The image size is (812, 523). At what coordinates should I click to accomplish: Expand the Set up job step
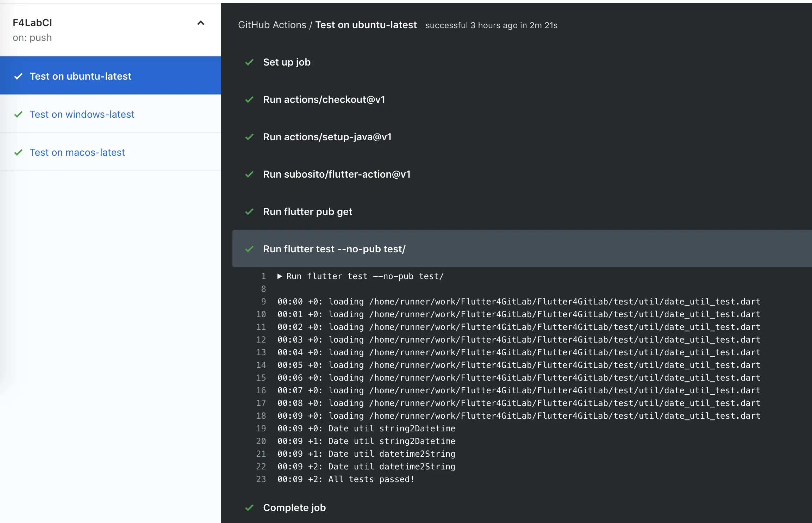[x=287, y=62]
